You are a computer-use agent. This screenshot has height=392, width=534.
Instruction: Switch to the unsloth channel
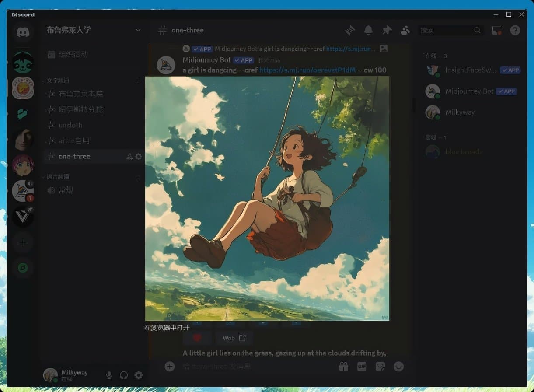click(x=70, y=125)
